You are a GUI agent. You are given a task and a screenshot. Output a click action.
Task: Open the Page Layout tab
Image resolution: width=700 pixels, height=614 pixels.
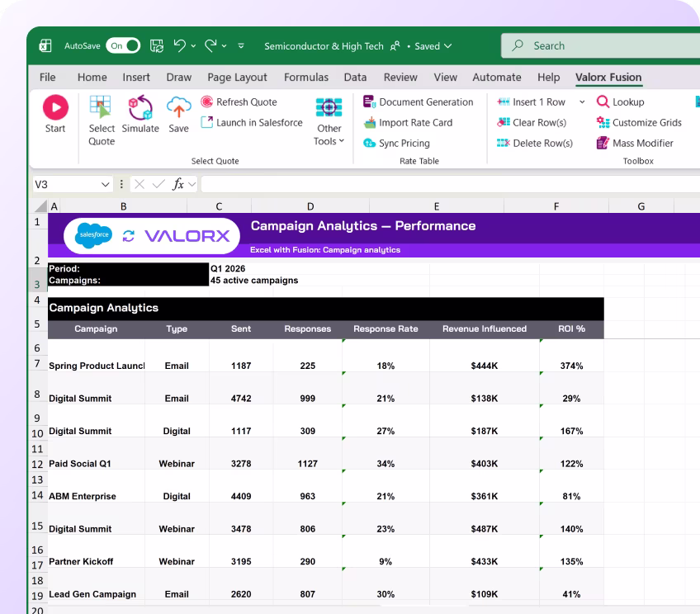click(x=237, y=78)
